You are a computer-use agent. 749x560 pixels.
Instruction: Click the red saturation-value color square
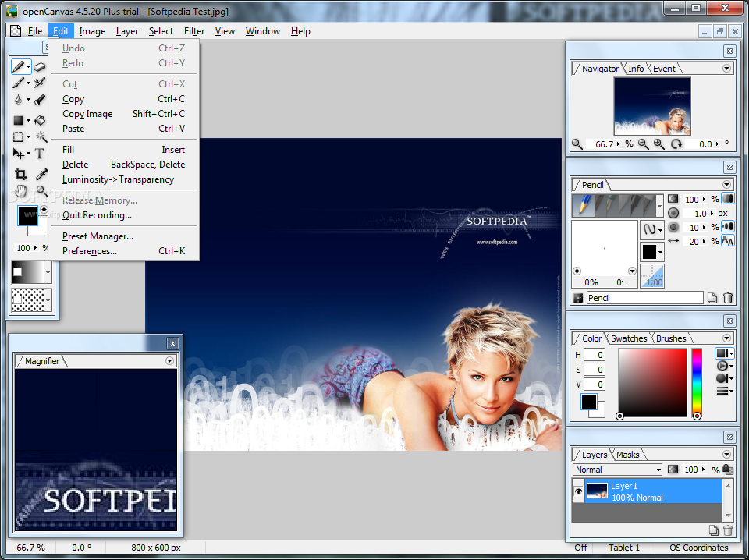[652, 382]
